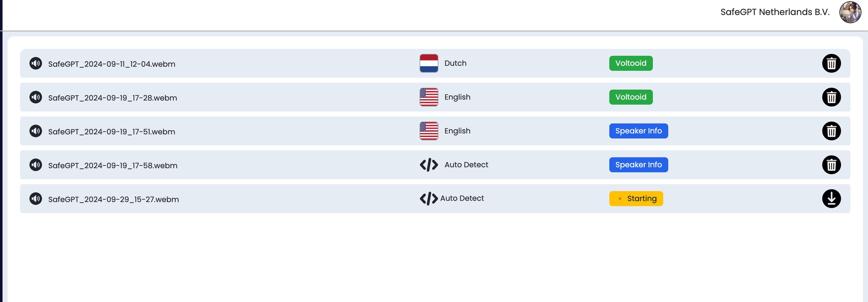This screenshot has width=868, height=302.
Task: Play audio for SafeGPT_2024-09-19_17-28.webm
Action: coord(36,97)
